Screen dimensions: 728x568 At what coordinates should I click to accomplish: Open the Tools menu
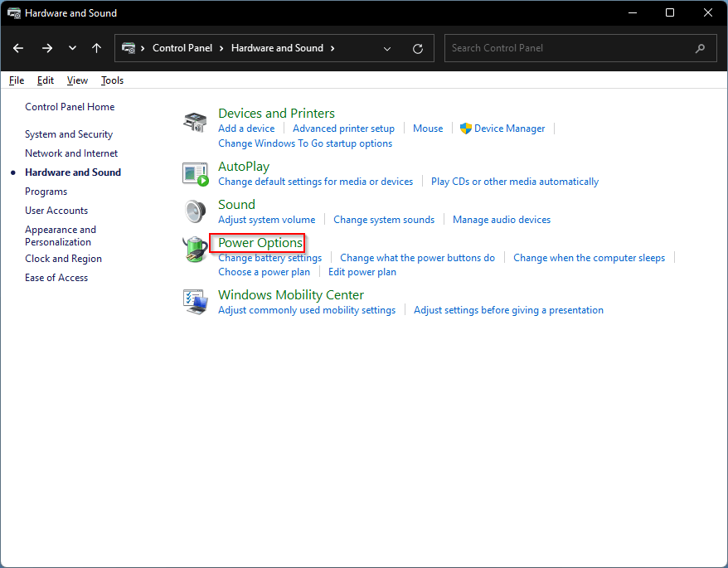click(x=112, y=80)
